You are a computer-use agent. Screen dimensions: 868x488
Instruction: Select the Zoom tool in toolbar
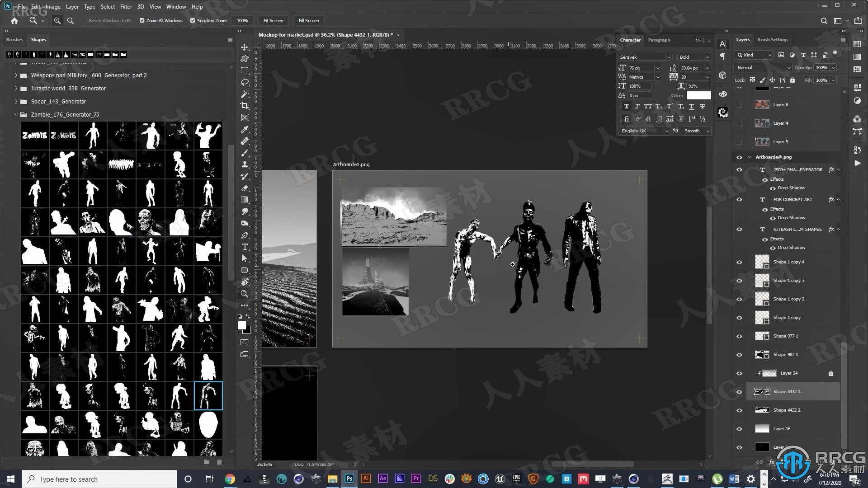pos(245,293)
